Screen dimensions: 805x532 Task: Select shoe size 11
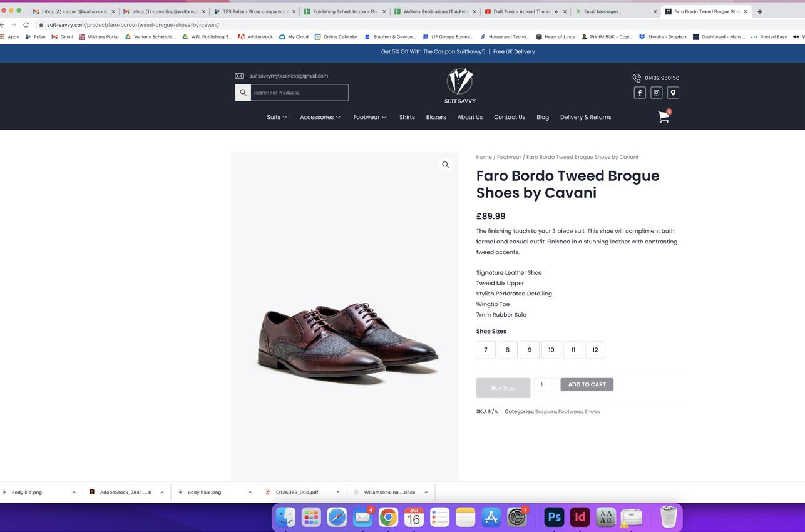tap(573, 350)
